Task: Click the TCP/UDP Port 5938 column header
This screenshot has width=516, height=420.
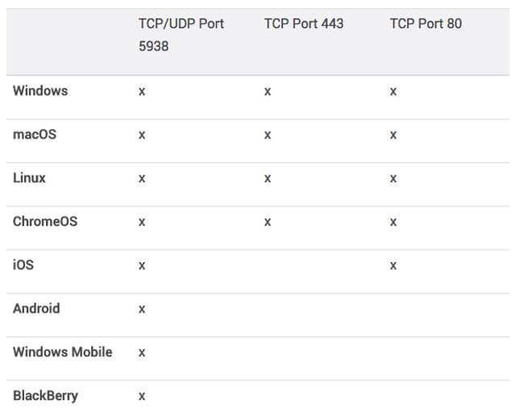Action: tap(181, 35)
